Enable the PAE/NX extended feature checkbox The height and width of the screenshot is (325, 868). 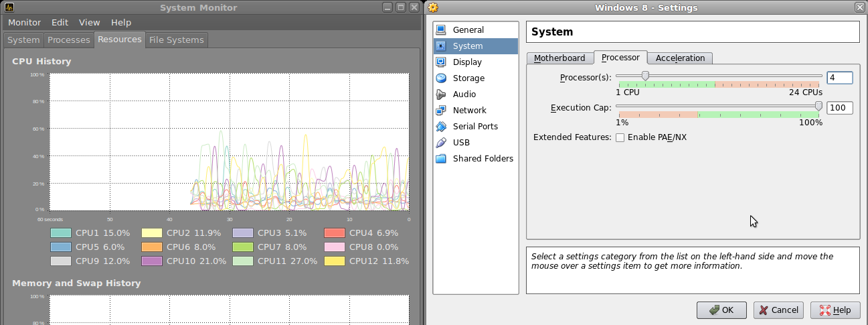[620, 137]
